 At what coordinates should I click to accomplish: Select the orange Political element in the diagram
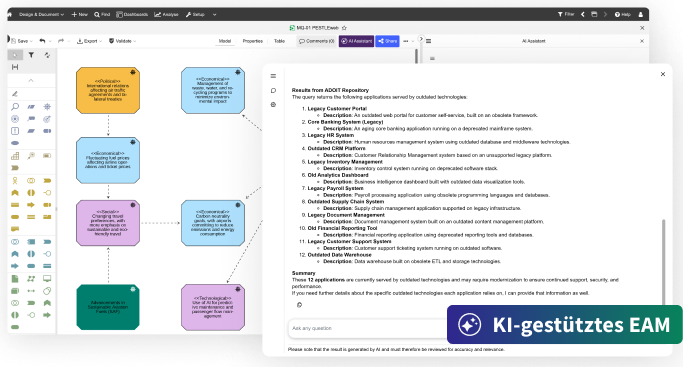108,91
